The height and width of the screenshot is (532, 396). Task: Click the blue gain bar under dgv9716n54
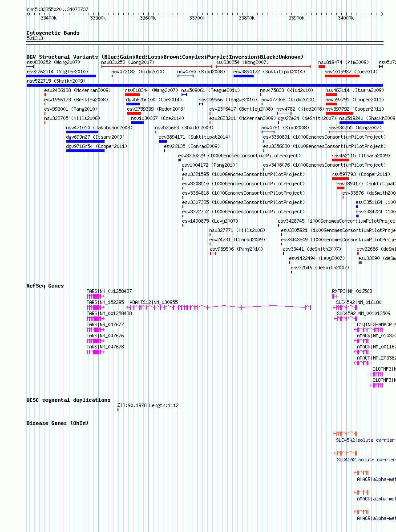pos(85,151)
